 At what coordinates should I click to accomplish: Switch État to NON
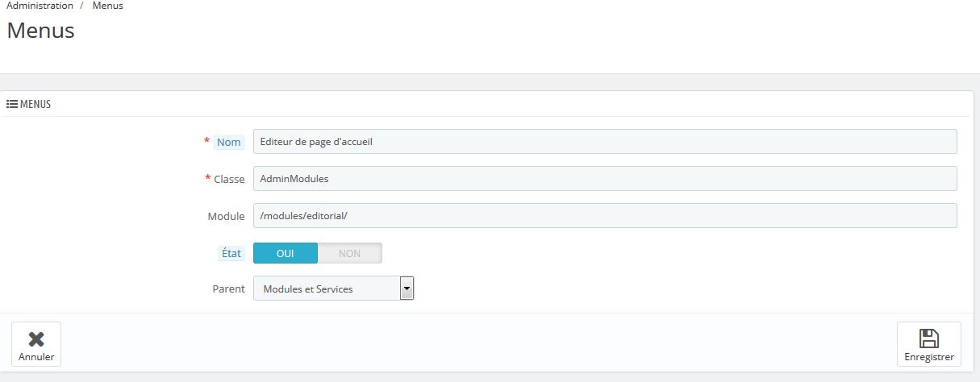click(x=349, y=253)
